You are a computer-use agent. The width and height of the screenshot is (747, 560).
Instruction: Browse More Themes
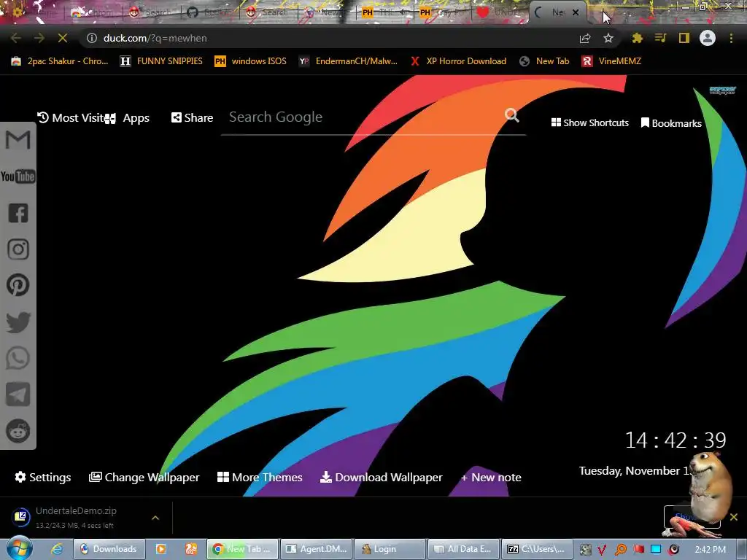260,477
